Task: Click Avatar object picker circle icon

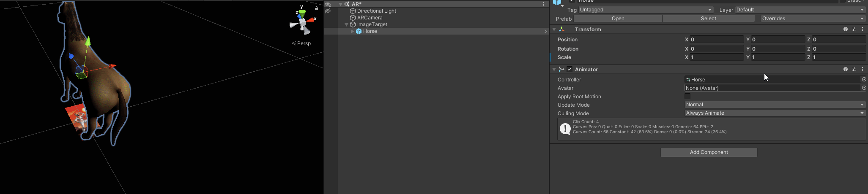Action: [864, 88]
